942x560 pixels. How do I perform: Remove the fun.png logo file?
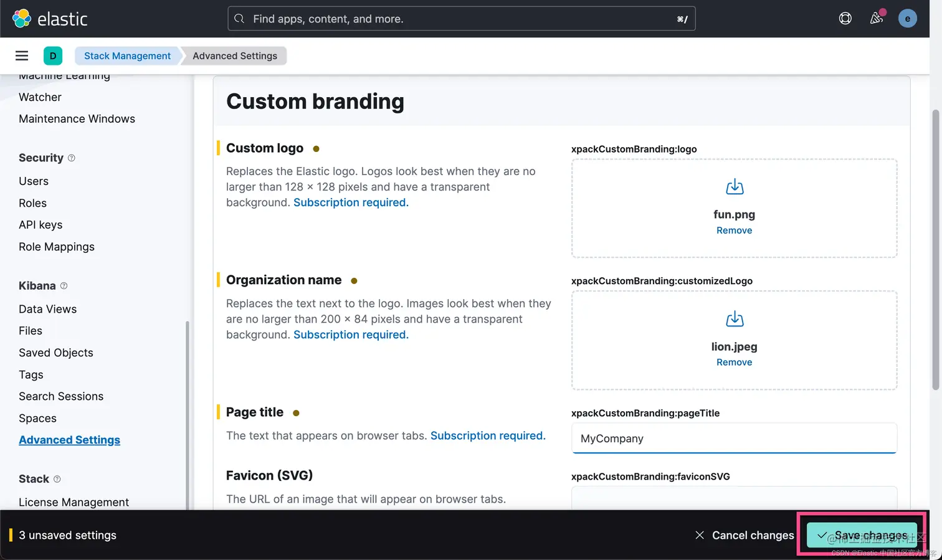tap(734, 230)
